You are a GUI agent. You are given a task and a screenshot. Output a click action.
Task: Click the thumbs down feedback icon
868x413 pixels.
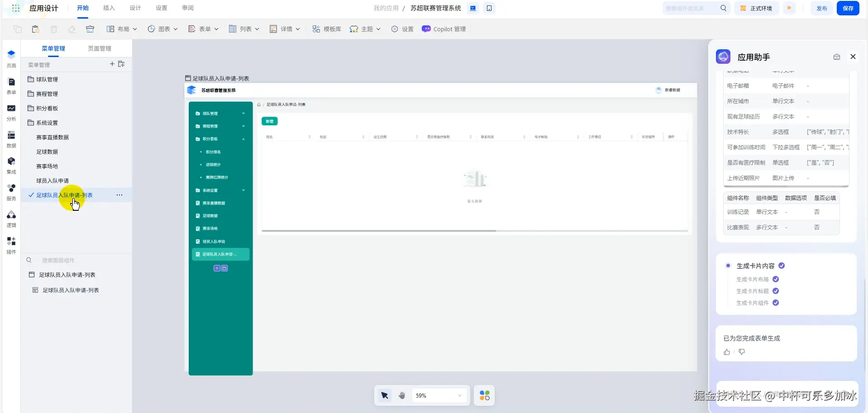coord(742,352)
